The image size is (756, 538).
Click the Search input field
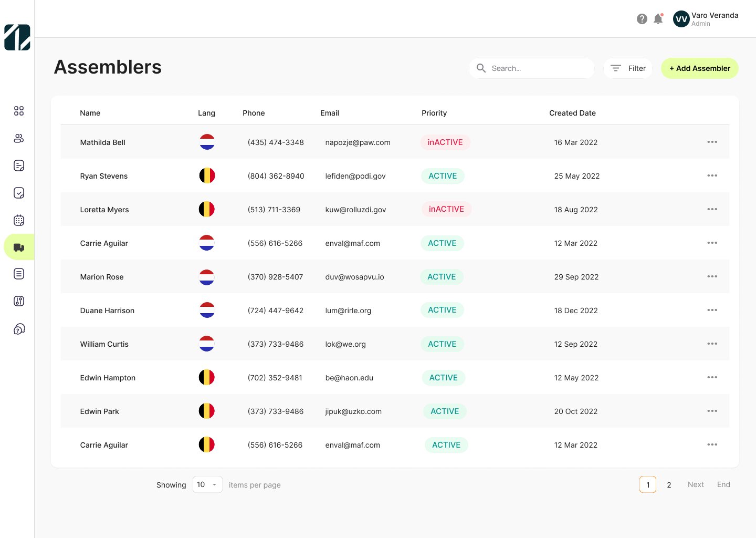(x=532, y=68)
